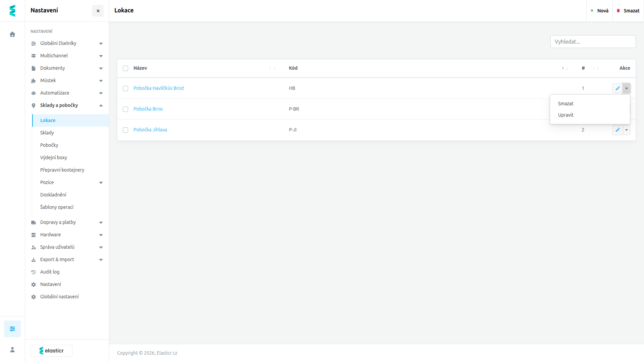Screen dimensions: 644x362
Task: Click the Sklady a pobočky pin icon
Action: tap(34, 106)
